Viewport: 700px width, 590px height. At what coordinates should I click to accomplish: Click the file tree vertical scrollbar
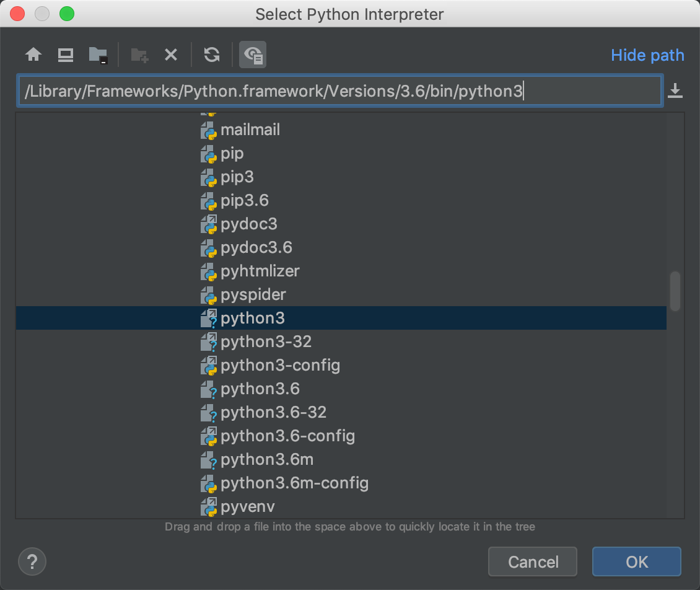click(x=675, y=291)
